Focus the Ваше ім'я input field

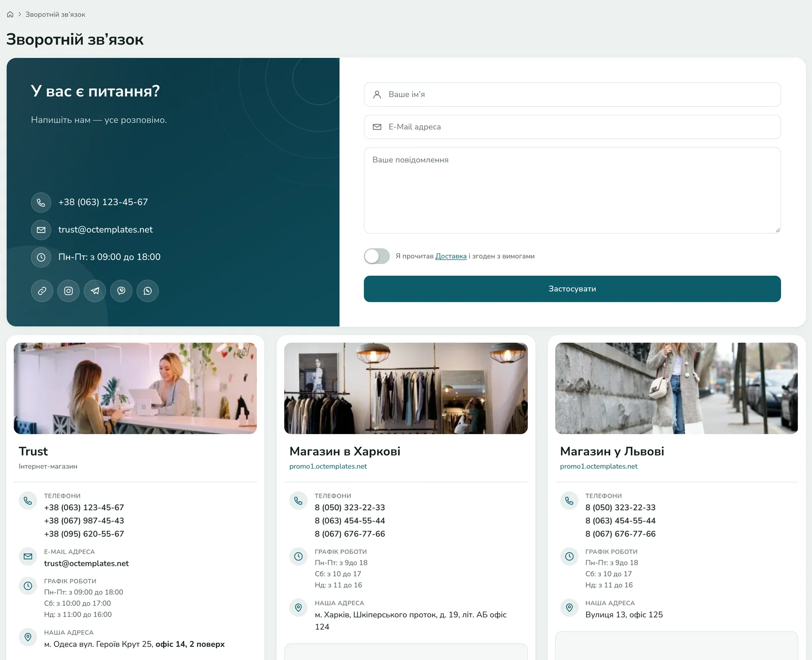tap(572, 94)
